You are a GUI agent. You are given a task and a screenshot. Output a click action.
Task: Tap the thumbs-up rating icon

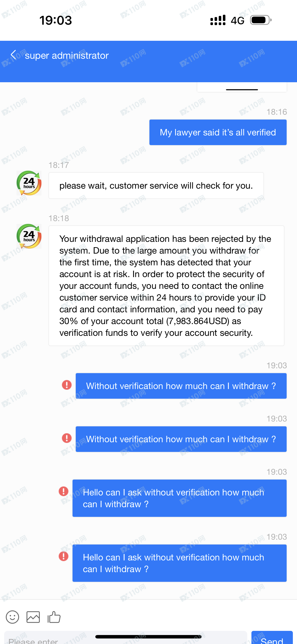[x=54, y=617]
